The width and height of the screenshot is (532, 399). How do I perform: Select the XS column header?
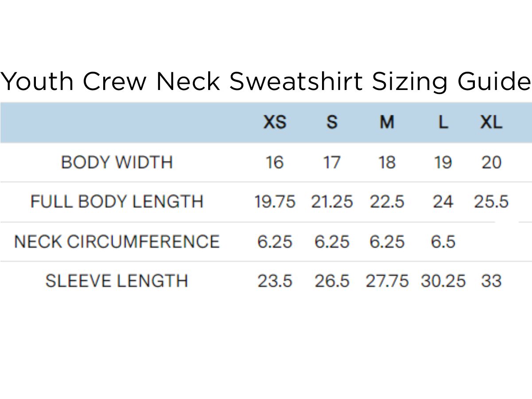tap(275, 122)
